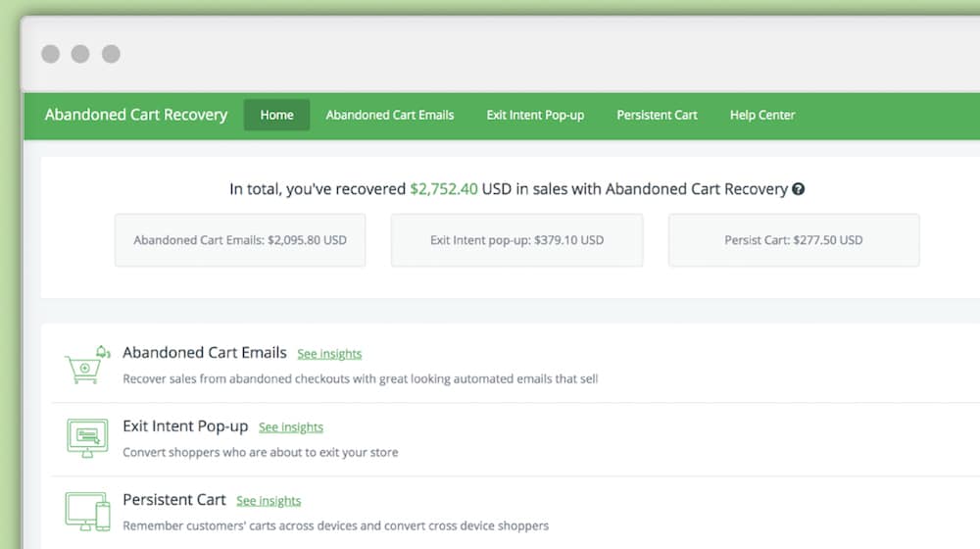980x549 pixels.
Task: Click the Exit Intent Pop-up monitor icon
Action: [87, 437]
